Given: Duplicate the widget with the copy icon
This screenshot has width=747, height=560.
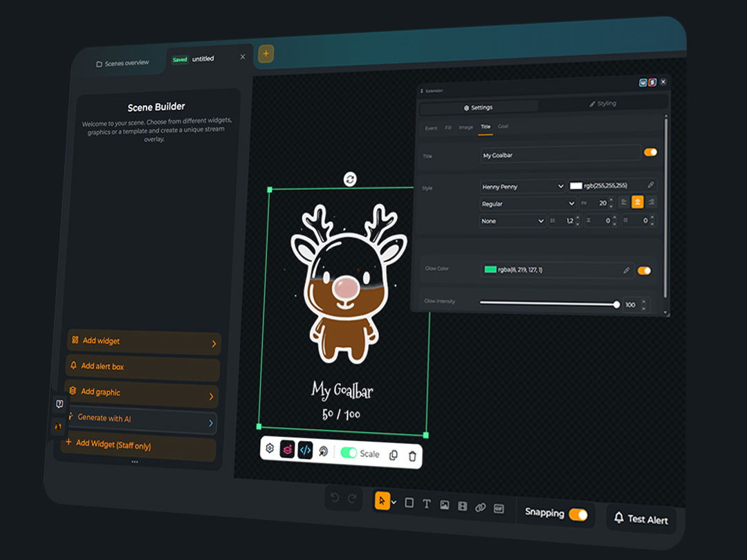Looking at the screenshot, I should click(x=394, y=455).
